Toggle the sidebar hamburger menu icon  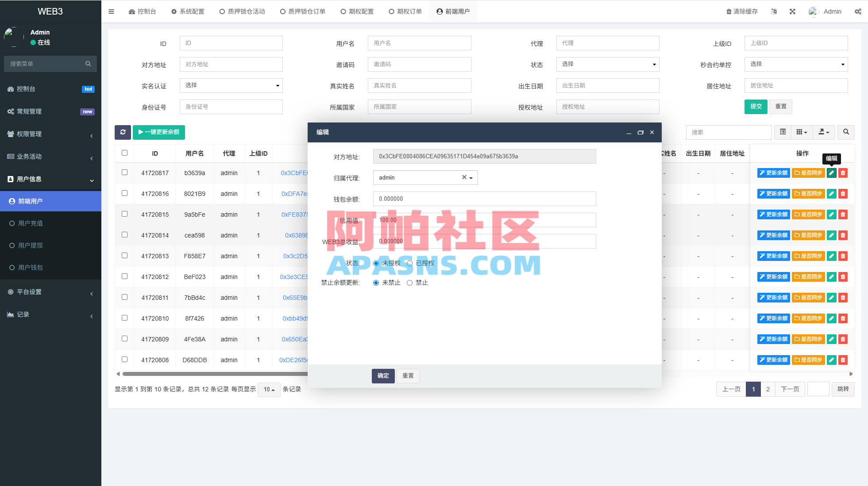(x=111, y=11)
